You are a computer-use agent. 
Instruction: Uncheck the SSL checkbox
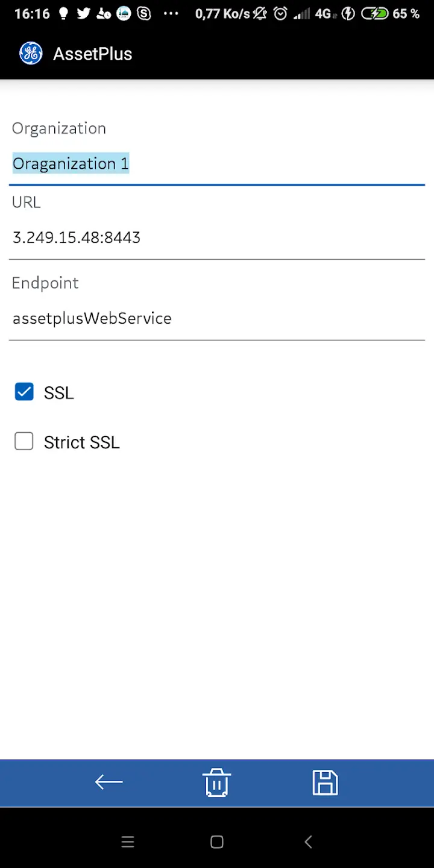(24, 392)
